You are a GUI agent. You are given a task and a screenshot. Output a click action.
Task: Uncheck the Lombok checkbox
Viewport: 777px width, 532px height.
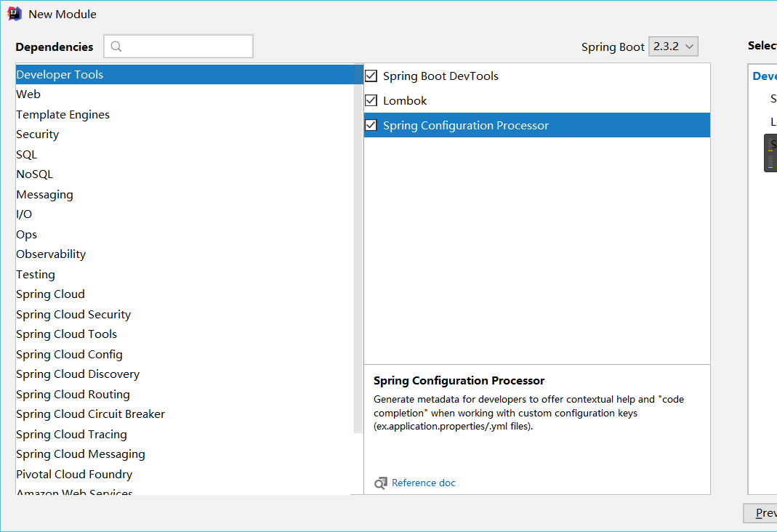coord(371,100)
